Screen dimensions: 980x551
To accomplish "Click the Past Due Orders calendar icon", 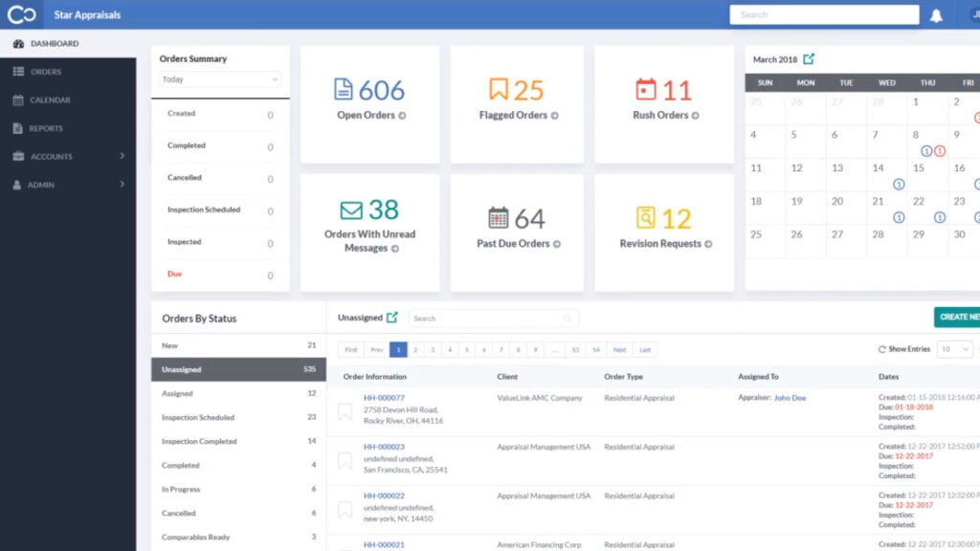I will point(498,218).
